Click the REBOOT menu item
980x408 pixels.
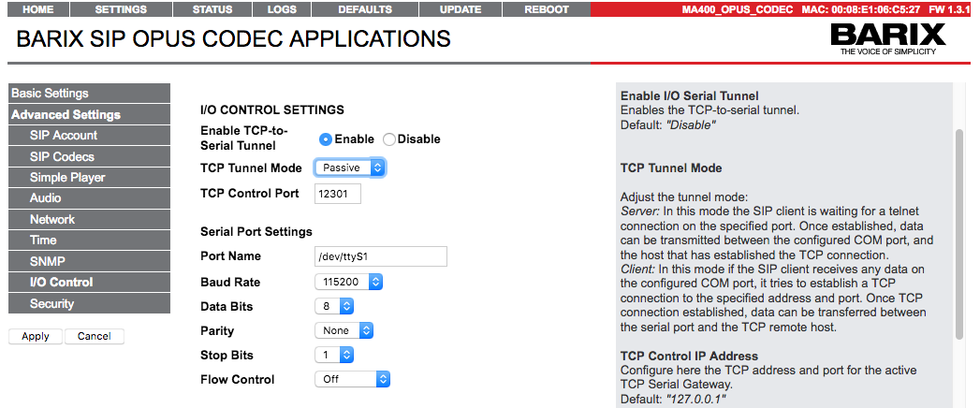546,9
